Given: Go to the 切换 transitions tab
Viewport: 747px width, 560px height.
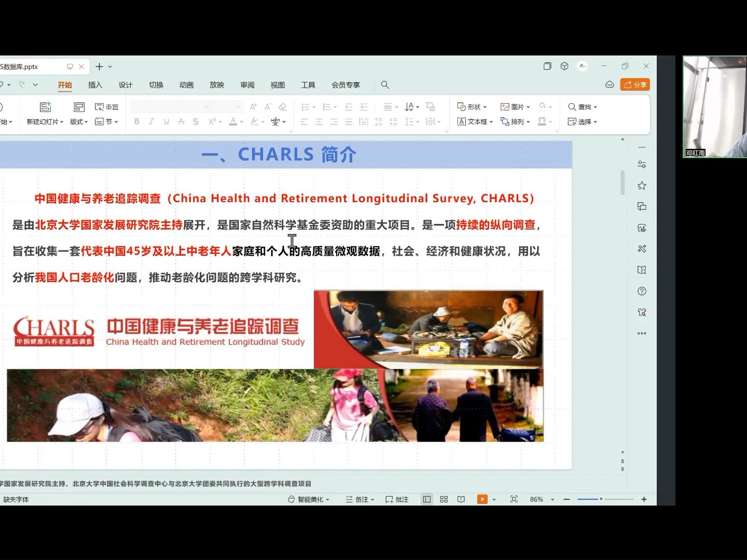Looking at the screenshot, I should pos(156,85).
